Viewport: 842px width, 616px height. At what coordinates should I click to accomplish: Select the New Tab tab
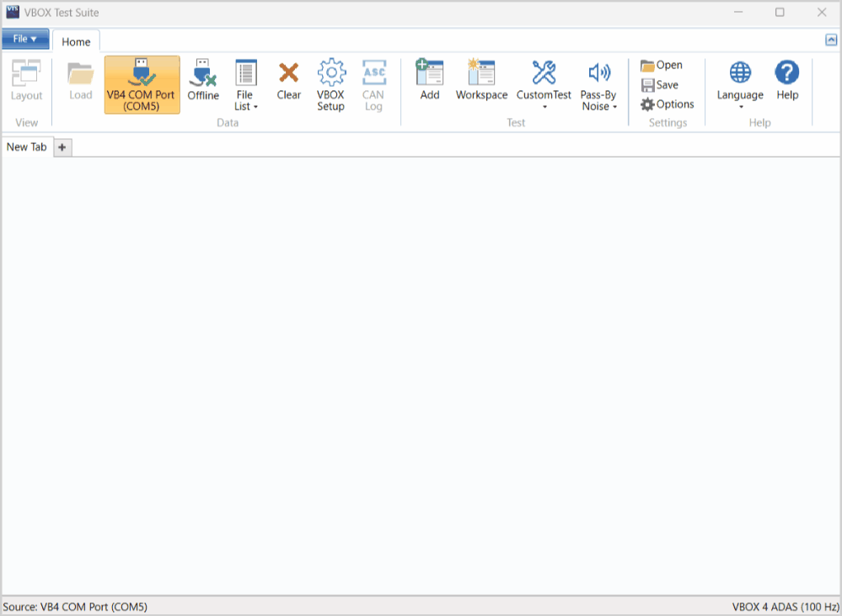27,147
